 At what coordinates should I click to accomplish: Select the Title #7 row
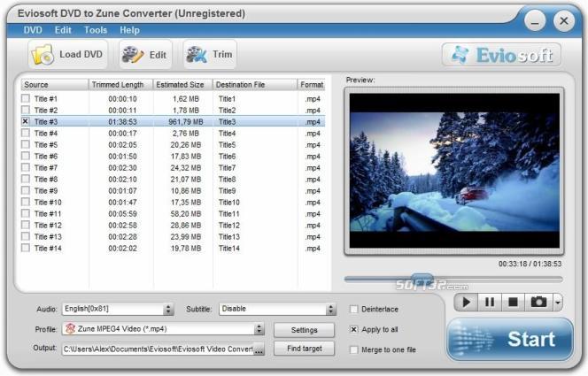click(173, 168)
